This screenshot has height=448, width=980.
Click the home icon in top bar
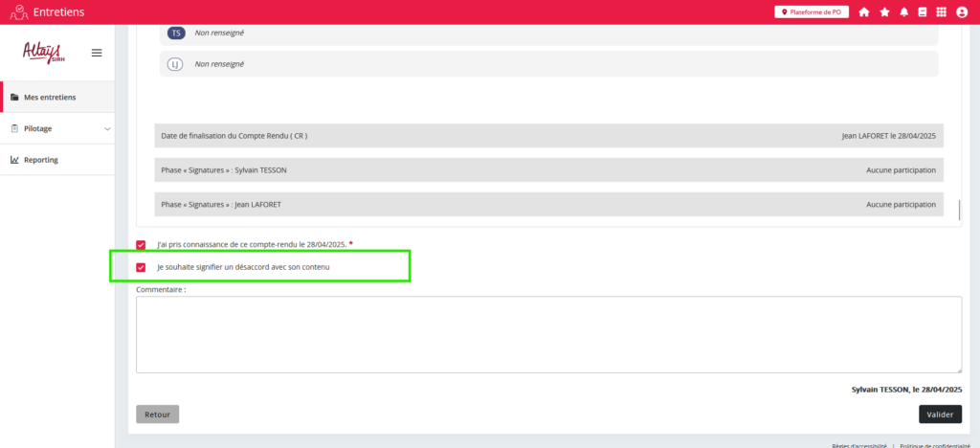864,12
